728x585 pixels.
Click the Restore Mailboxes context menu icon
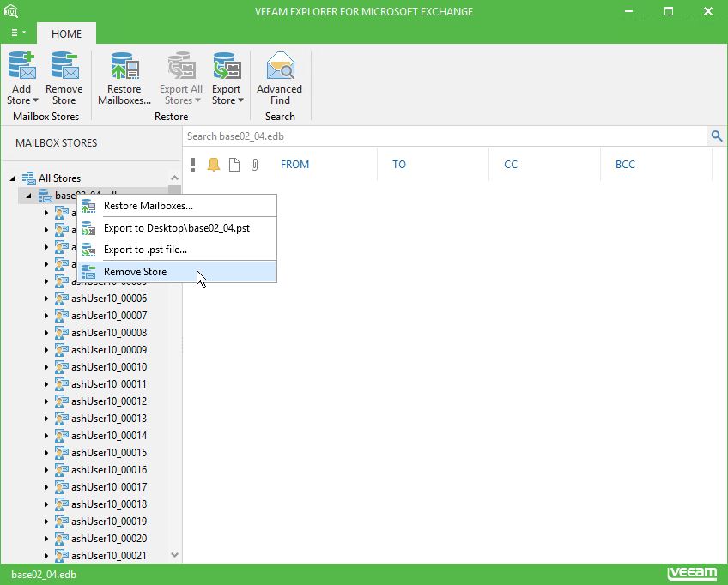pos(88,206)
